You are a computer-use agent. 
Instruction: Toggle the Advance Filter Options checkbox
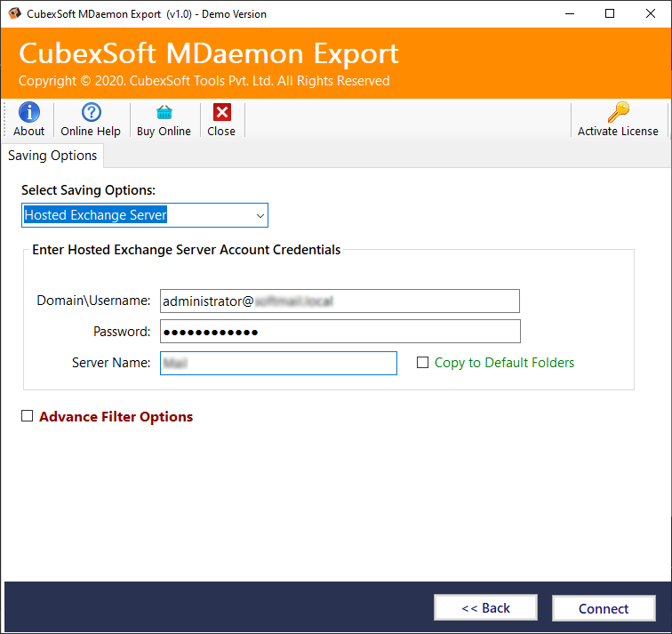tap(28, 416)
